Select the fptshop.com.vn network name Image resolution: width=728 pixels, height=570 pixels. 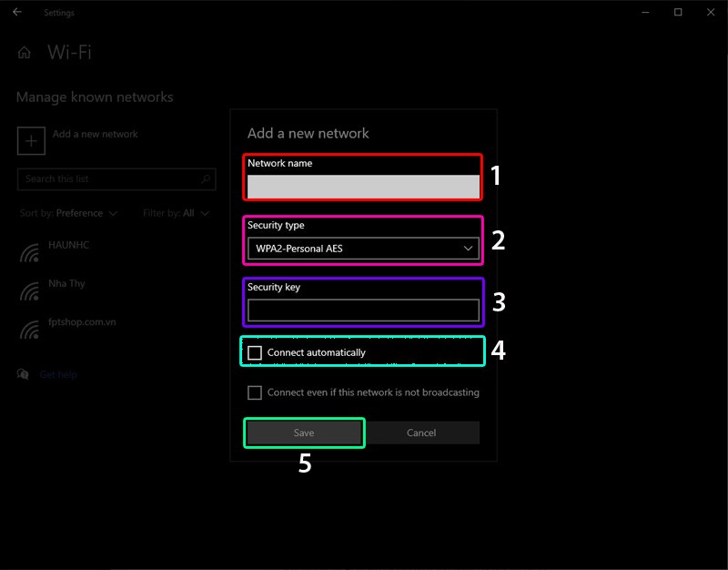pyautogui.click(x=82, y=322)
